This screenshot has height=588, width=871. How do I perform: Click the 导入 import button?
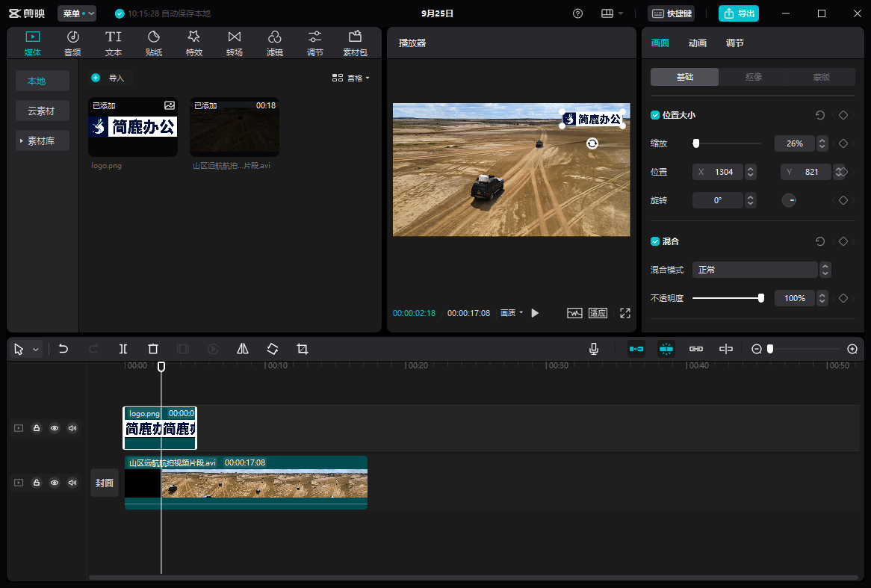tap(109, 78)
